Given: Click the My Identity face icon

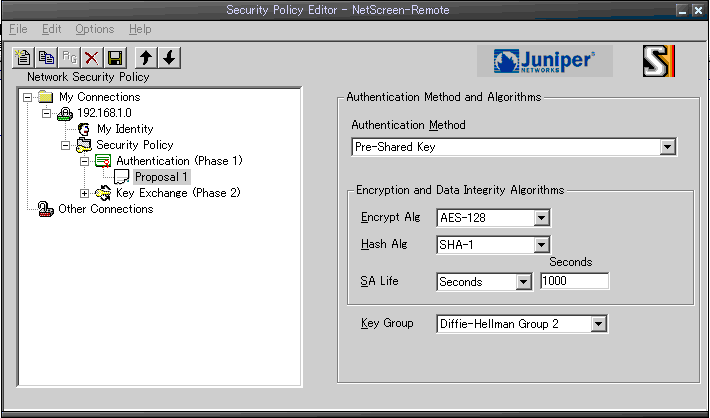Looking at the screenshot, I should point(84,129).
